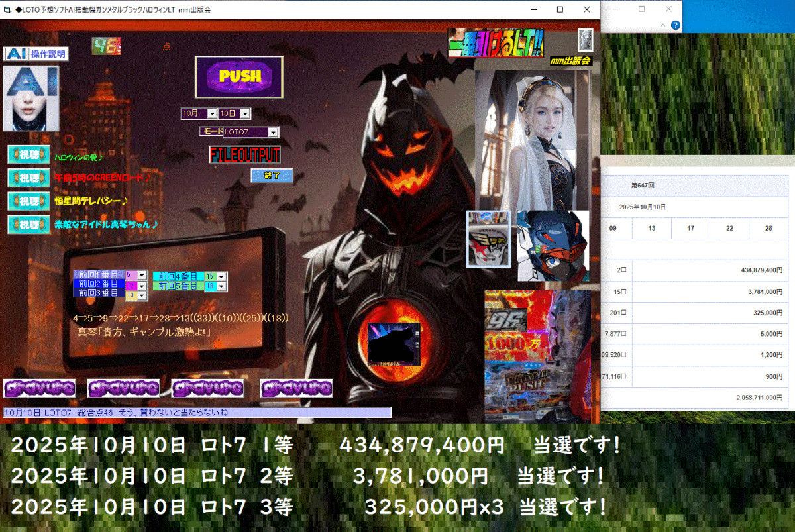Play 恒星間テレパシー with its 視聴 button
795x532 pixels.
point(28,201)
